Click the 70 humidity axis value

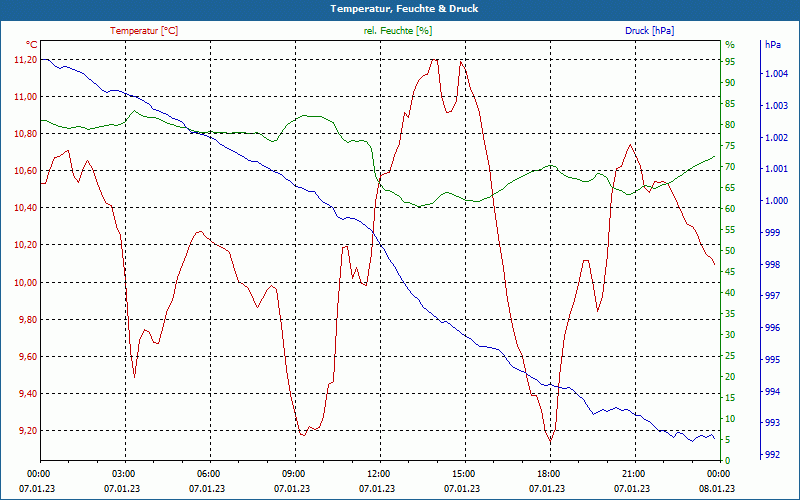[x=730, y=167]
